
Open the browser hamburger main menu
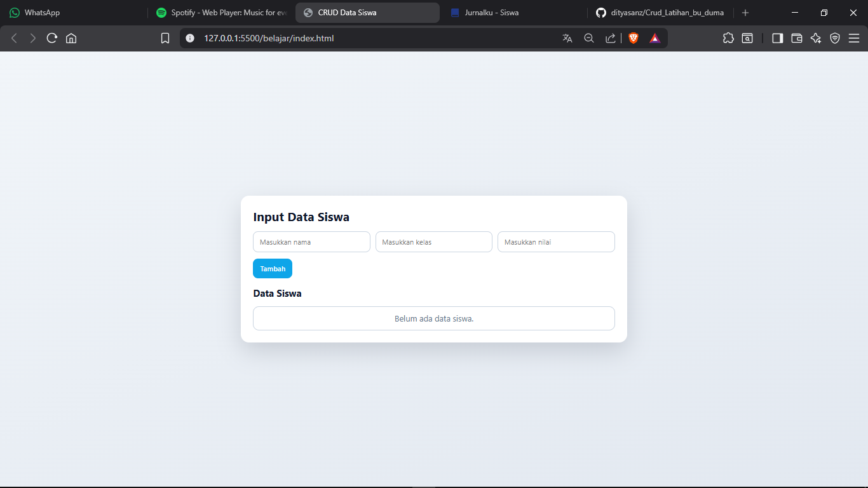click(x=854, y=38)
